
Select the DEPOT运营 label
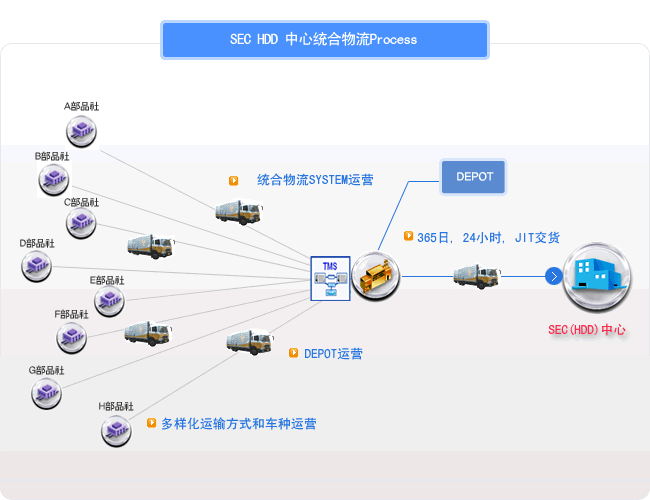tap(333, 354)
